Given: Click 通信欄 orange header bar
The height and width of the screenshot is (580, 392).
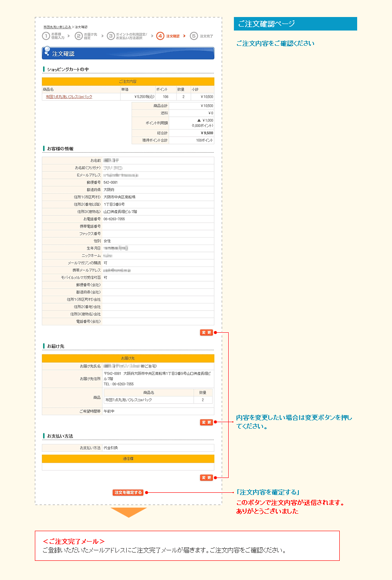Looking at the screenshot, I should coord(128,459).
